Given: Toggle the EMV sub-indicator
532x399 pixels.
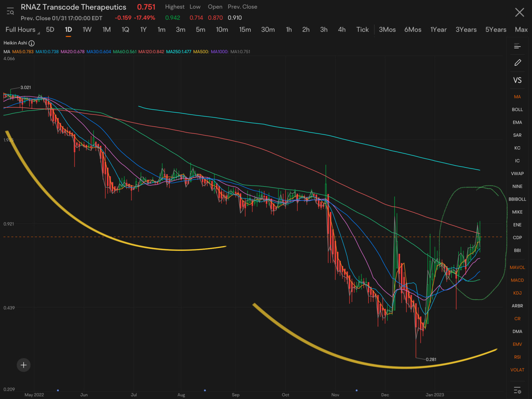Looking at the screenshot, I should [517, 344].
